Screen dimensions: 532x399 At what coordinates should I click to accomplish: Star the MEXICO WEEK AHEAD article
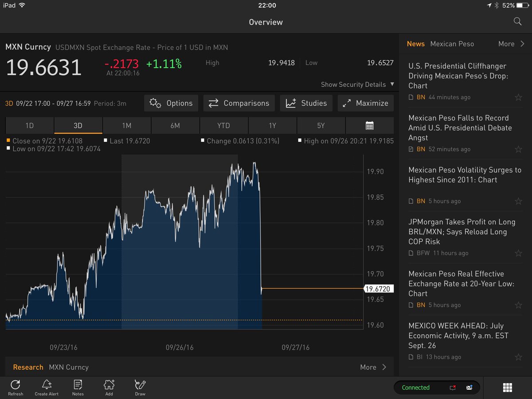(x=518, y=357)
